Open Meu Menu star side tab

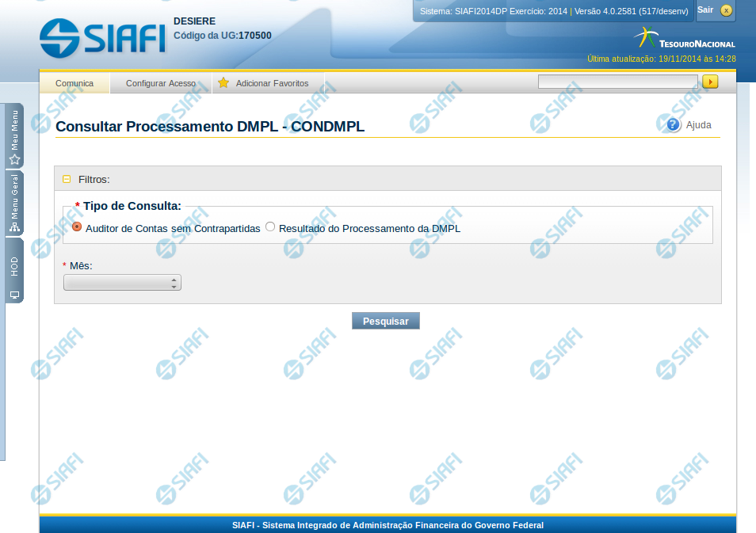[14, 138]
